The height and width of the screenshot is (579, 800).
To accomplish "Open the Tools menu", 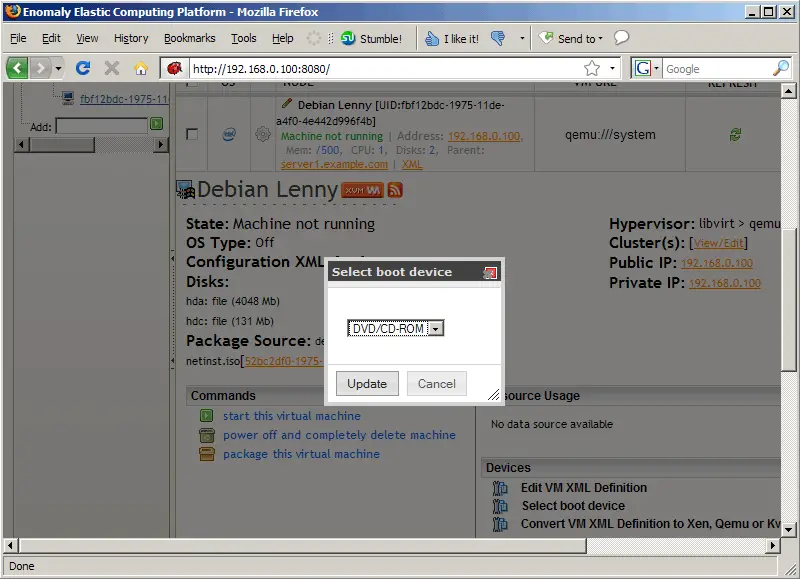I will (243, 38).
